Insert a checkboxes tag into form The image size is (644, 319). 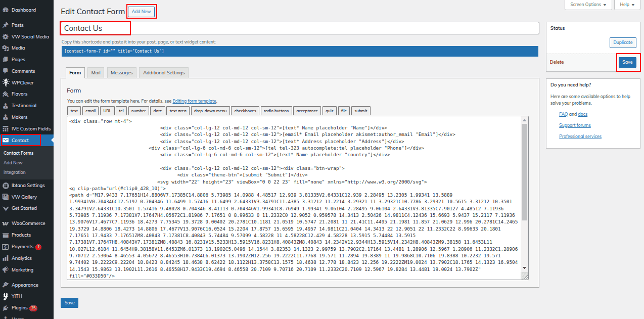point(245,111)
